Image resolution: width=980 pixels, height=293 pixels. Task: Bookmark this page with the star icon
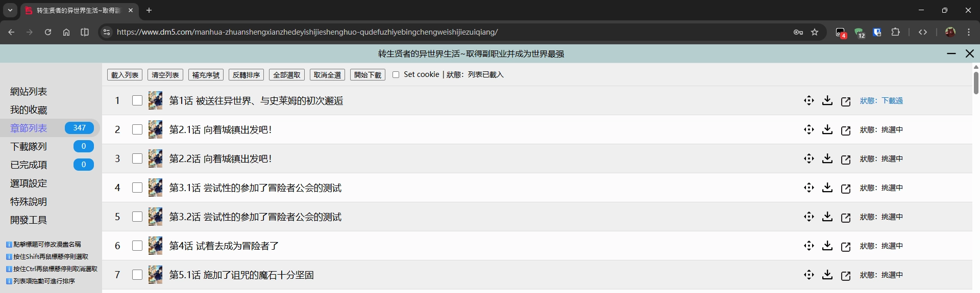coord(815,32)
